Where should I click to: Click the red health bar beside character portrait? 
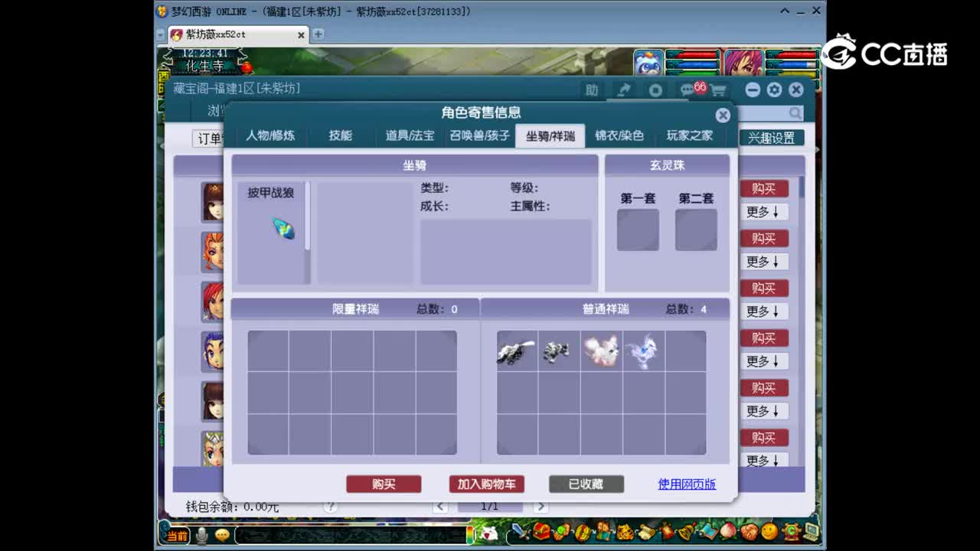[792, 55]
